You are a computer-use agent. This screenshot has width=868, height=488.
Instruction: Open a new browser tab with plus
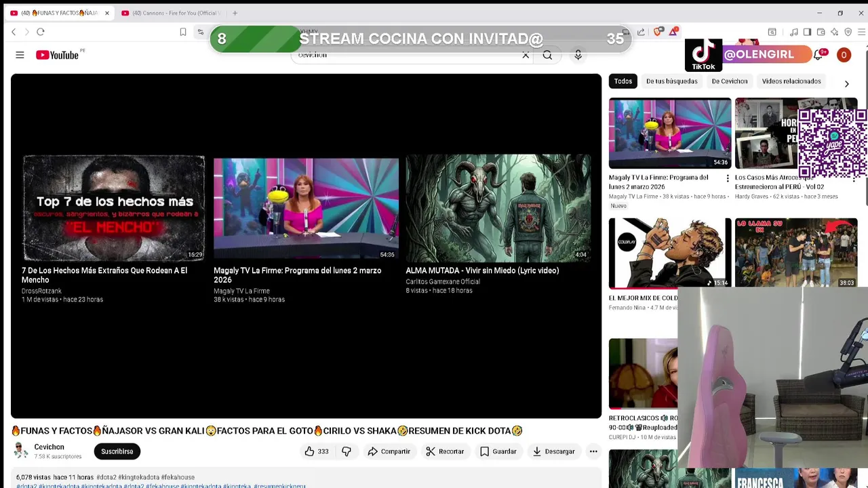pos(235,13)
